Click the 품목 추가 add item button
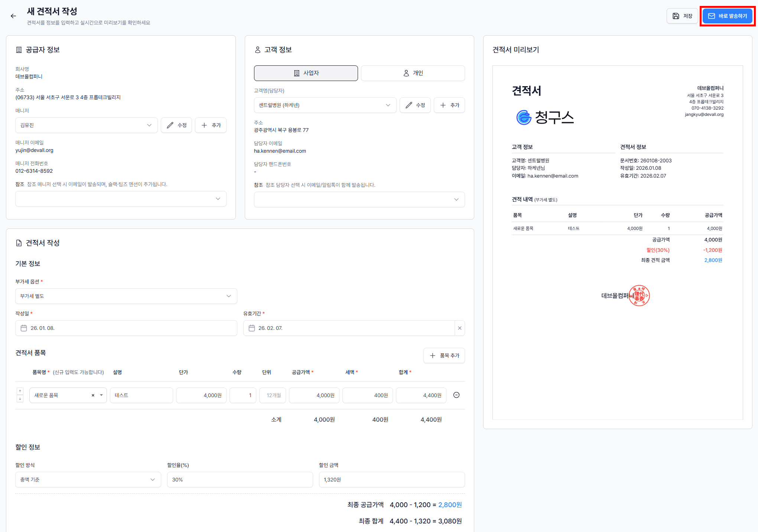The width and height of the screenshot is (758, 532). click(x=444, y=356)
